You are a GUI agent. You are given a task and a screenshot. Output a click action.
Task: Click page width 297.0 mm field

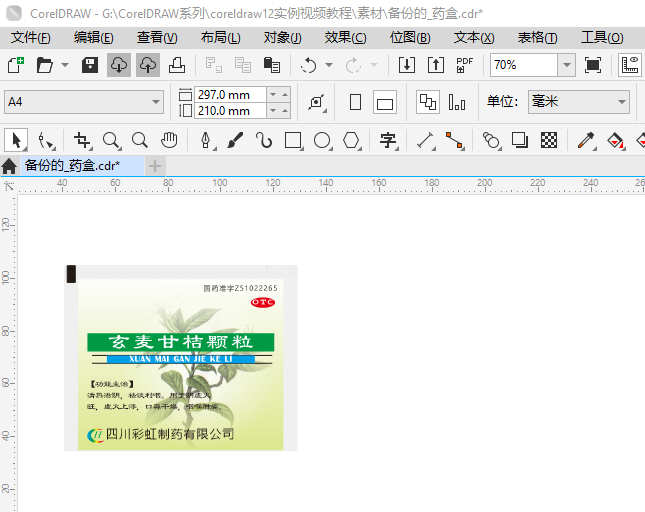pos(230,95)
